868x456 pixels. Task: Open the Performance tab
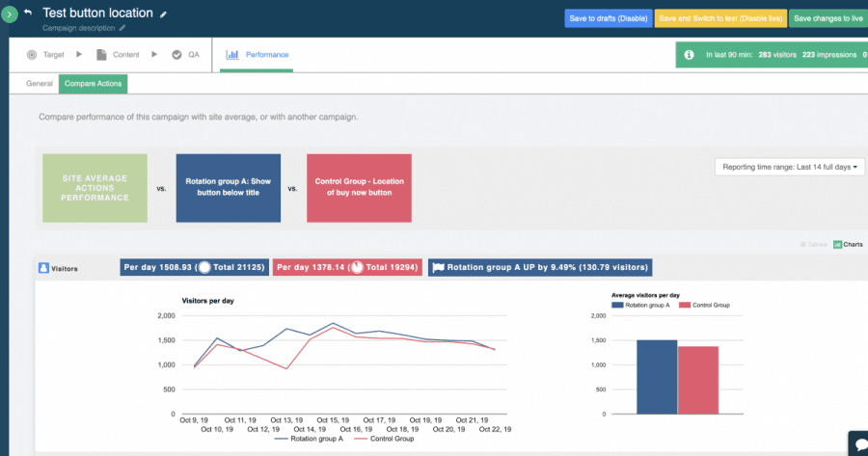point(258,55)
